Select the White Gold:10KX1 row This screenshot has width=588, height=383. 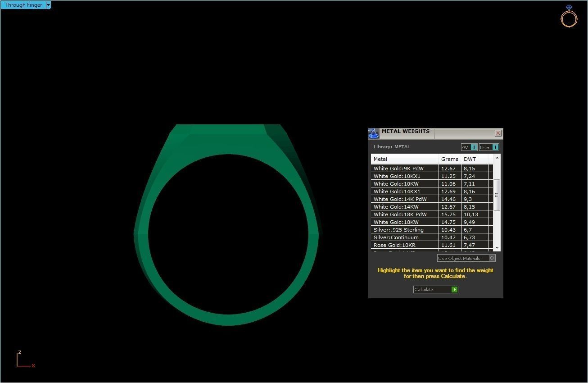[432, 176]
